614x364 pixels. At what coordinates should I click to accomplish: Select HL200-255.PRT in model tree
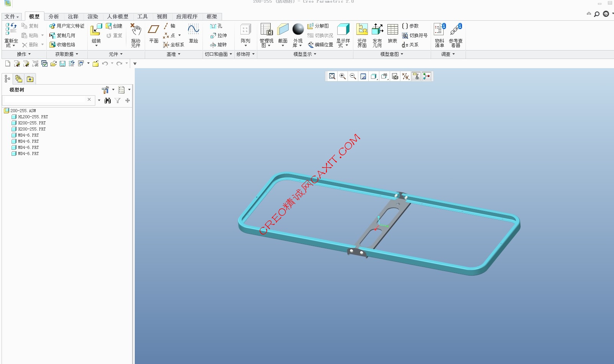[x=33, y=117]
